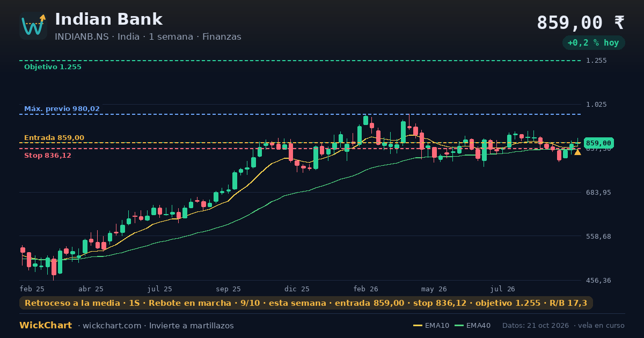Click the jul 25 date label
The height and width of the screenshot is (338, 644).
click(x=160, y=289)
